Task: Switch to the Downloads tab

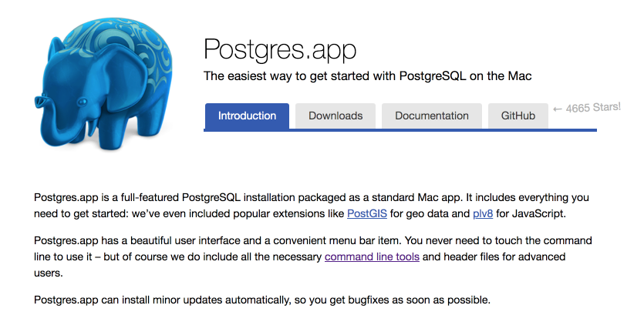Action: [335, 116]
